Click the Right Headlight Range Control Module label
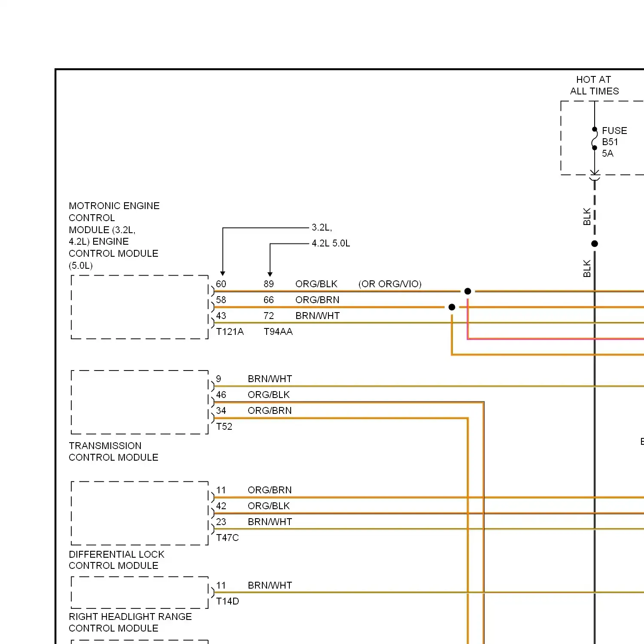Image resolution: width=644 pixels, height=644 pixels. [130, 623]
